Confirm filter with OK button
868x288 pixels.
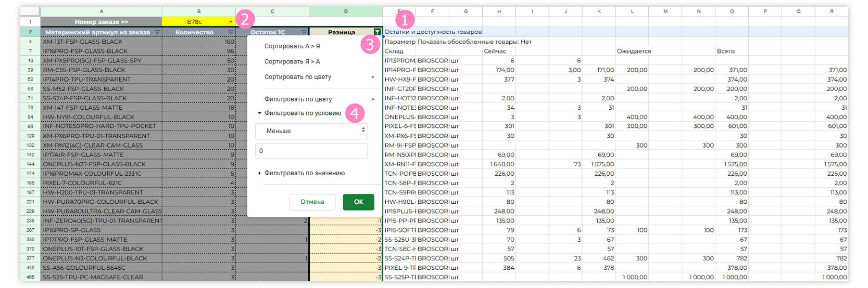(358, 202)
